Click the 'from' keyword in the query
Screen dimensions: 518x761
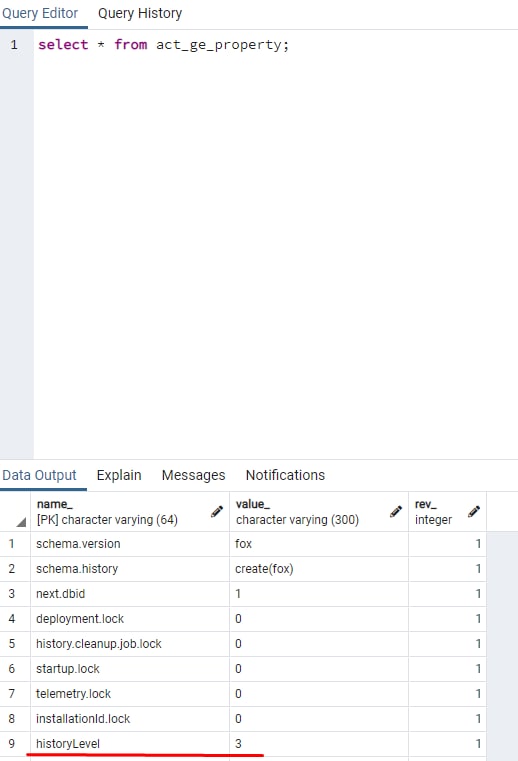[x=131, y=45]
